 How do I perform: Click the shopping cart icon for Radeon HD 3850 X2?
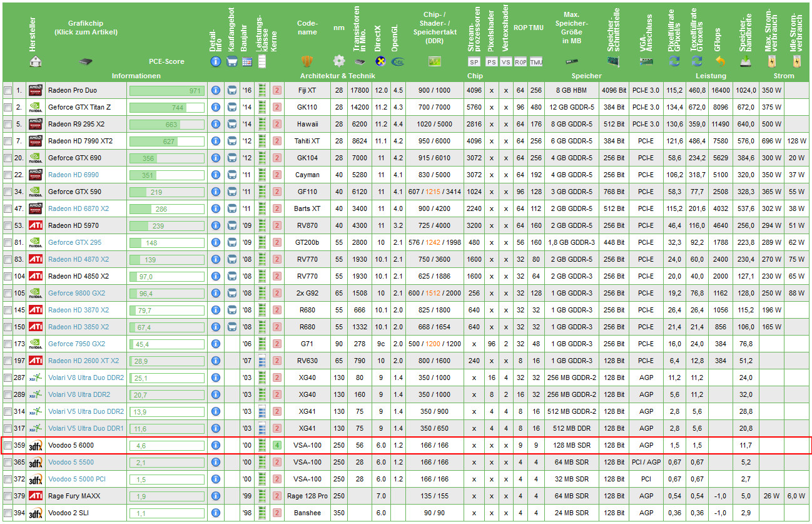click(231, 327)
